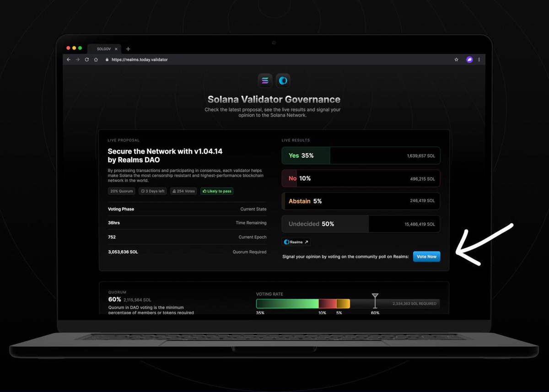Click the Time Remaining label
This screenshot has height=392, width=549.
(251, 223)
